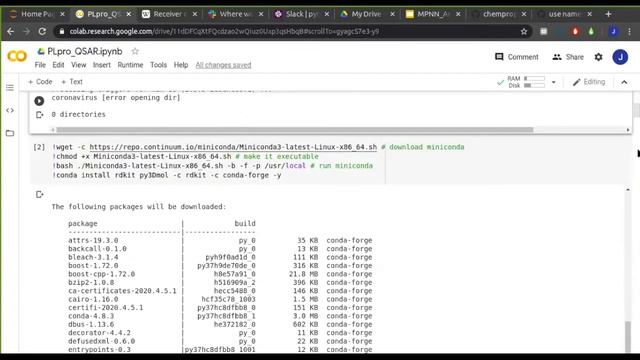The image size is (640, 360).
Task: Click the output vertical scrollbar thumb
Action: coord(628,336)
